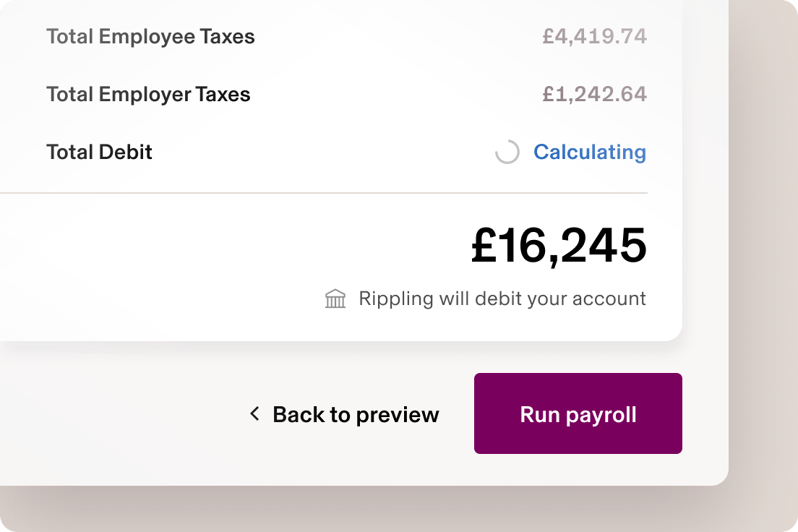798x532 pixels.
Task: Click the back chevron beside Back to preview
Action: pos(254,414)
